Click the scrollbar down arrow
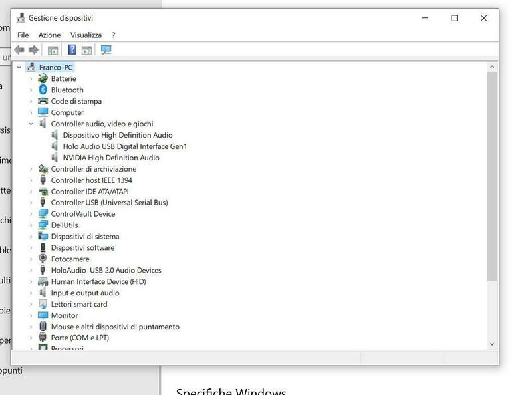532x395 pixels. pos(492,344)
